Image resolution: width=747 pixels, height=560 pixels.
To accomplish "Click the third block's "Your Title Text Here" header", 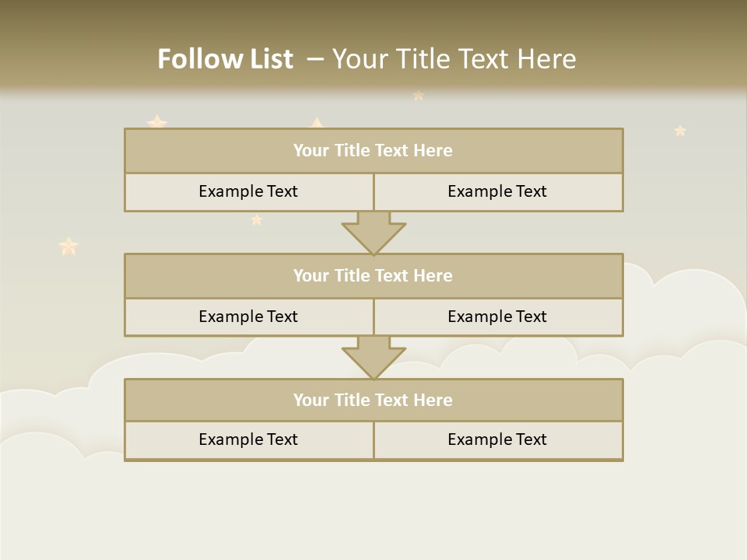I will tap(373, 400).
